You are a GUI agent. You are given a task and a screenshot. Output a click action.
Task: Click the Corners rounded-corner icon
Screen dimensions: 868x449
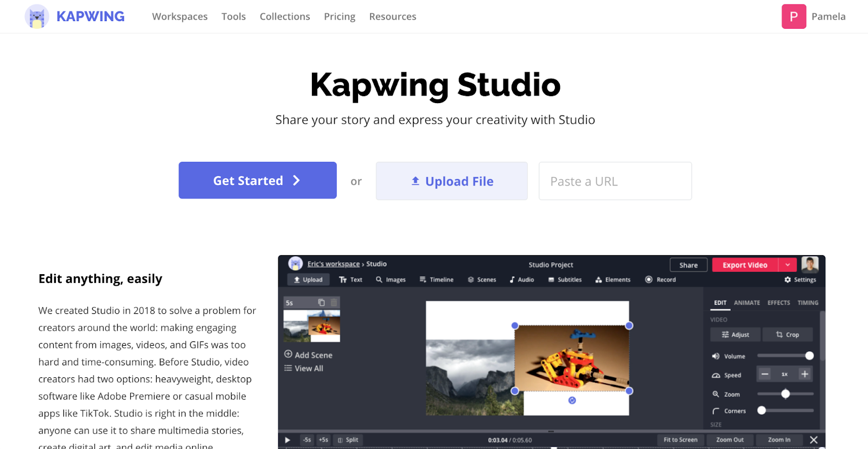tap(716, 411)
